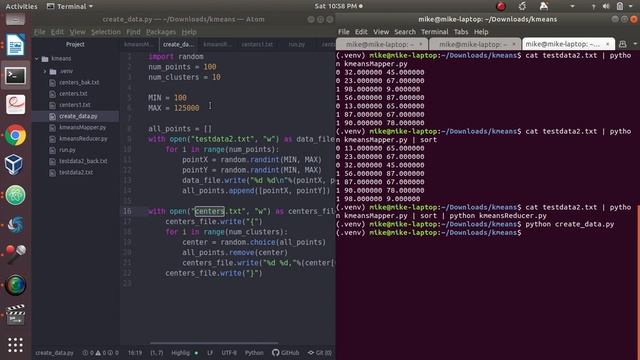Open Atom's Packages menu
640x360 pixels.
pyautogui.click(x=161, y=32)
